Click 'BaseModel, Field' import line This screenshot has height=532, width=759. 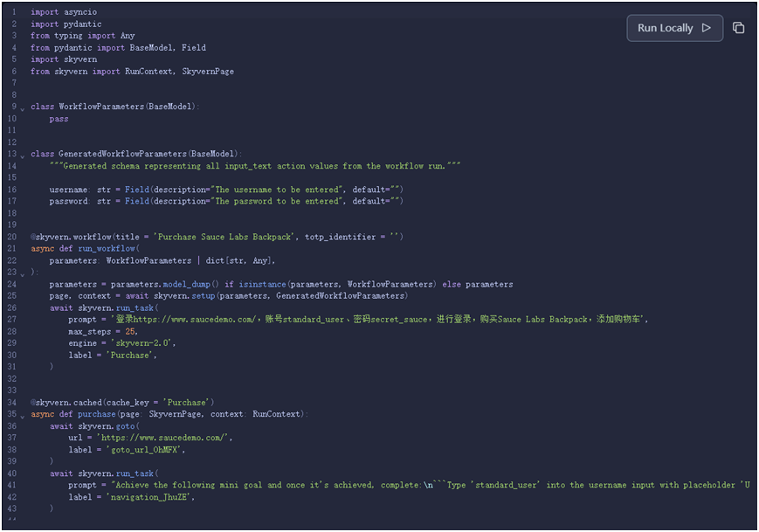point(118,47)
